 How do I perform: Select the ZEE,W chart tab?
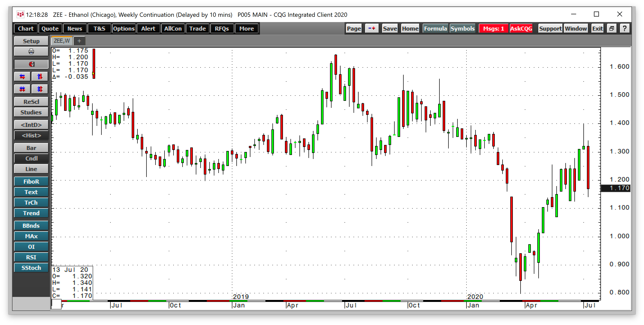(62, 41)
